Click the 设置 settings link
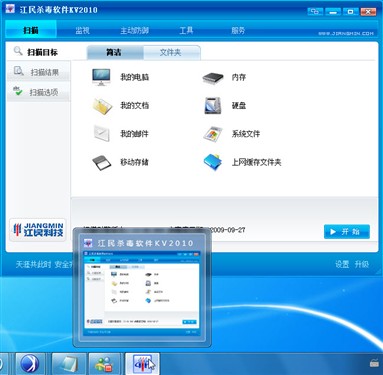This screenshot has height=375, width=383. click(342, 264)
